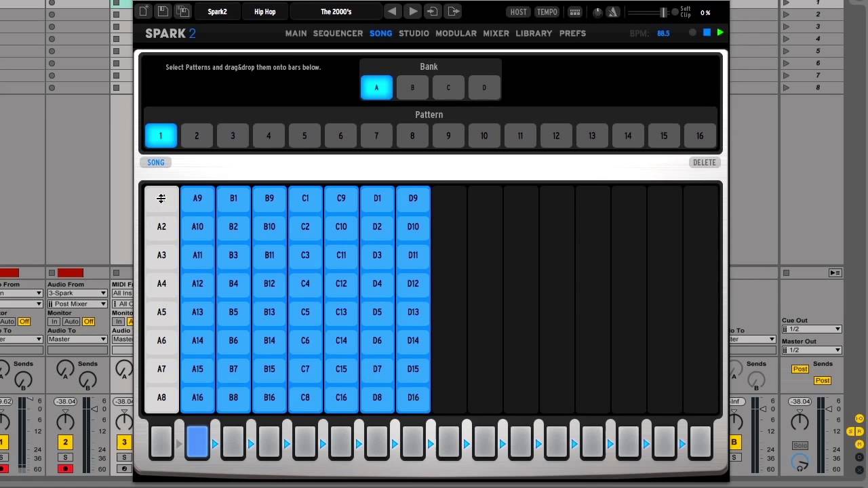Open the Cue Out 1/2 dropdown
This screenshot has height=488, width=868.
click(812, 329)
